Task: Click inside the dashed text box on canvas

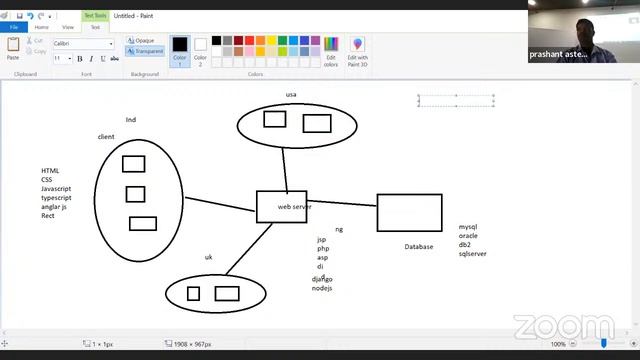Action: click(x=456, y=100)
